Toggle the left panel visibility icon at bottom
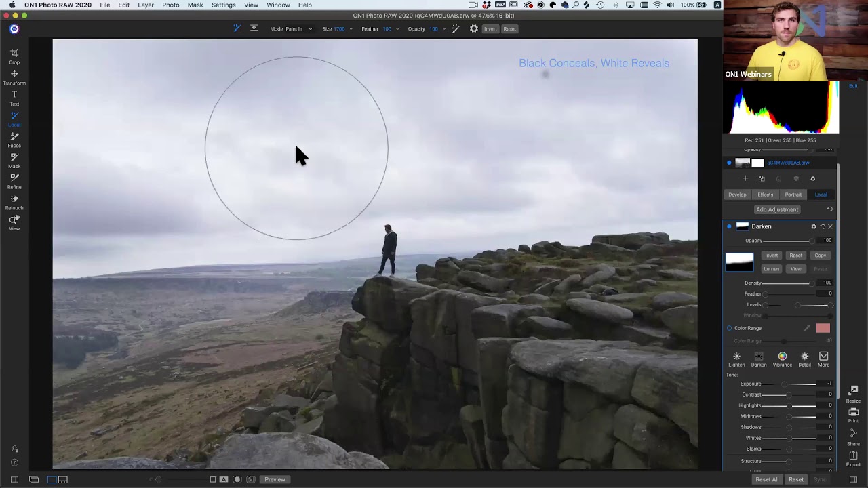The image size is (868, 488). click(14, 479)
